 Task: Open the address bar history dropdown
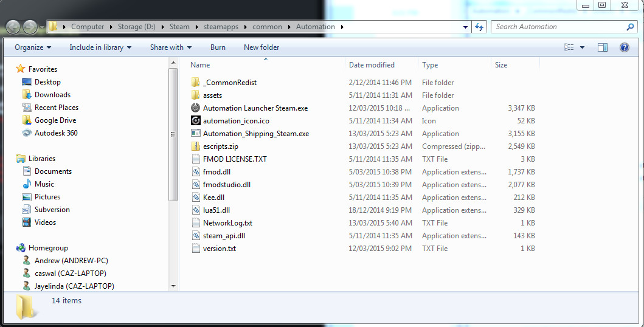click(465, 27)
